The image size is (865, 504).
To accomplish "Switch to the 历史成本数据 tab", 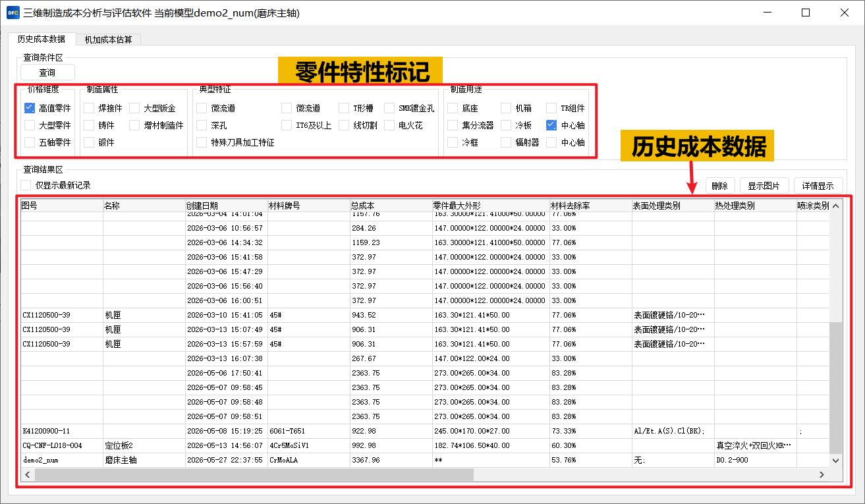I will tap(42, 39).
